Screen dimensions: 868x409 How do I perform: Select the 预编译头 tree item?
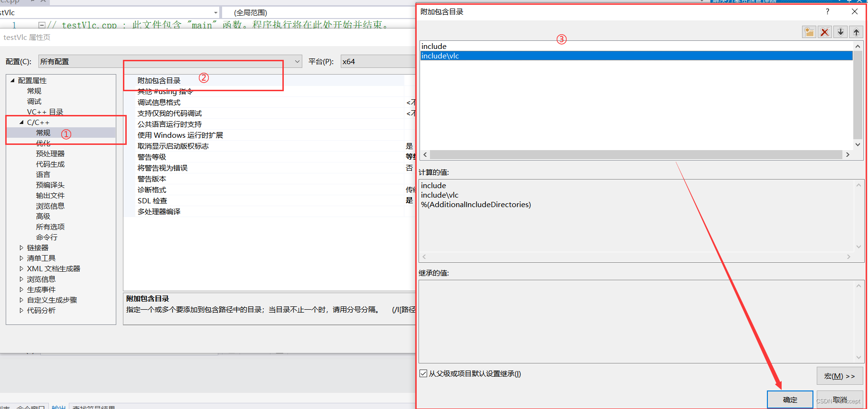coord(50,185)
